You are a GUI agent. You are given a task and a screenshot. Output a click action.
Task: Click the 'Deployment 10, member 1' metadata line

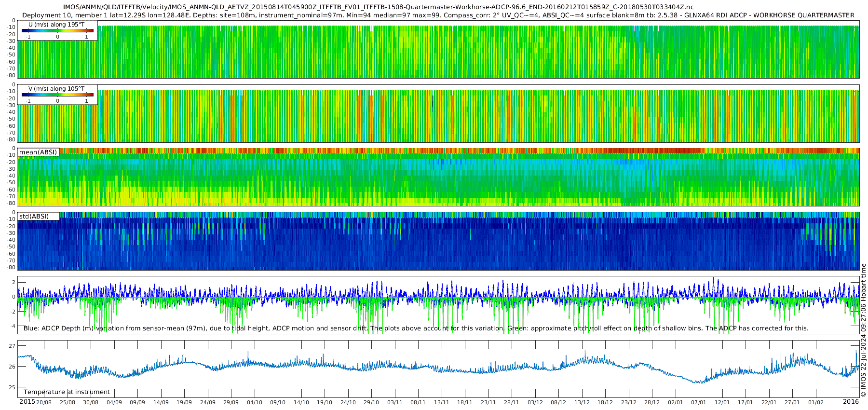438,15
